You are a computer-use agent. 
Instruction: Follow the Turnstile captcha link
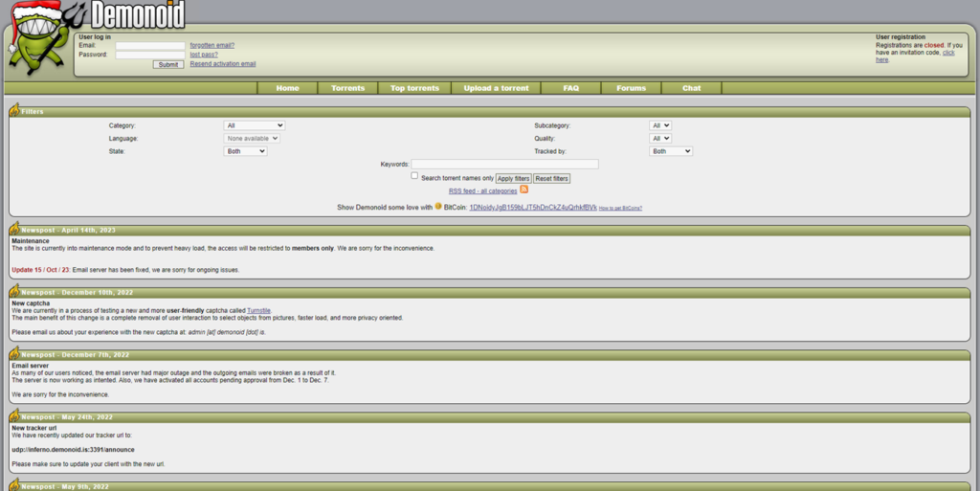click(x=258, y=310)
